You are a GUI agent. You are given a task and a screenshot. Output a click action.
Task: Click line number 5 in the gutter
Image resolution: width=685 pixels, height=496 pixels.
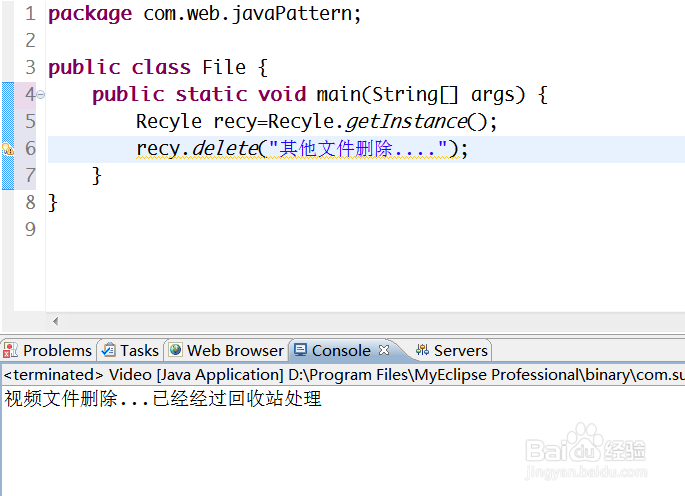[x=30, y=121]
